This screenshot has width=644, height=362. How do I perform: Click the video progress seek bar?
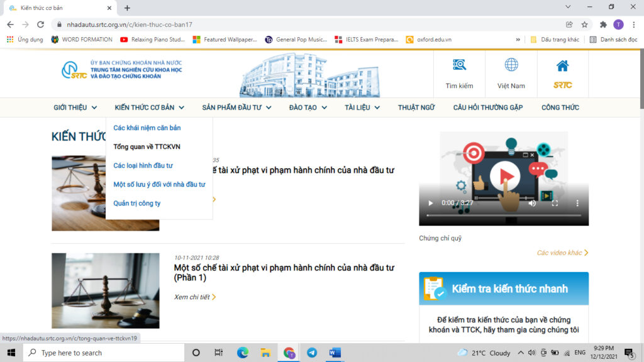coord(504,215)
